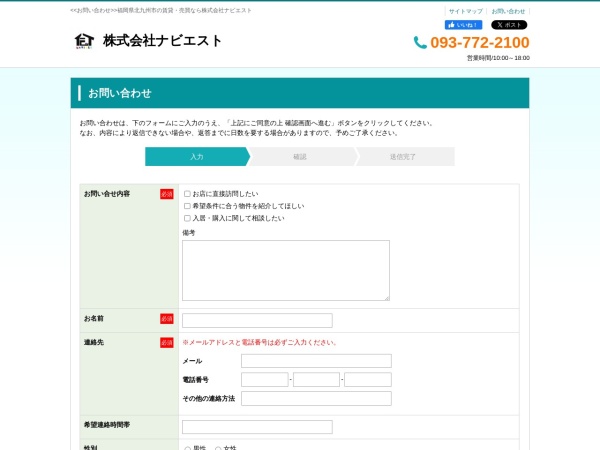Click the red 必須 badge beside お名前
Image resolution: width=600 pixels, height=450 pixels.
[167, 318]
